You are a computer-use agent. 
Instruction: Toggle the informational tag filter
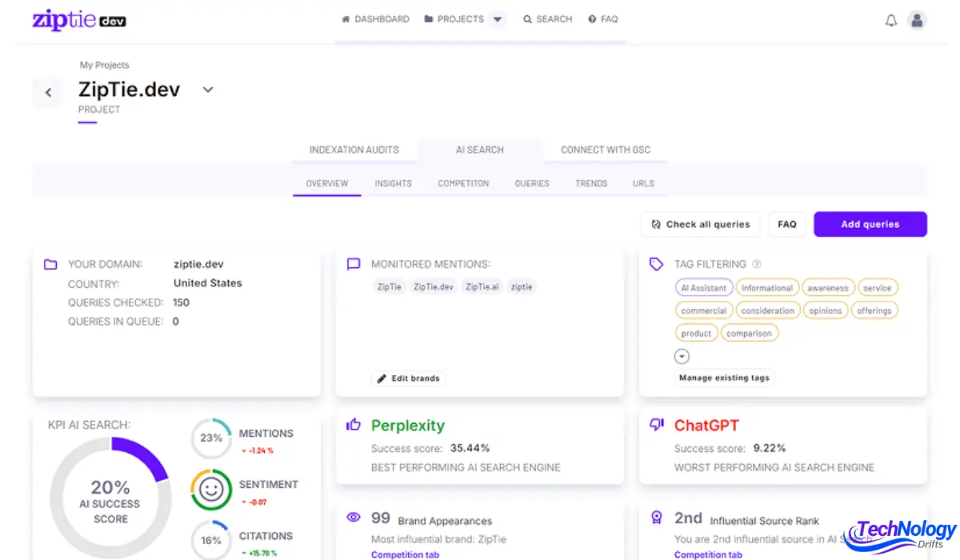click(766, 287)
